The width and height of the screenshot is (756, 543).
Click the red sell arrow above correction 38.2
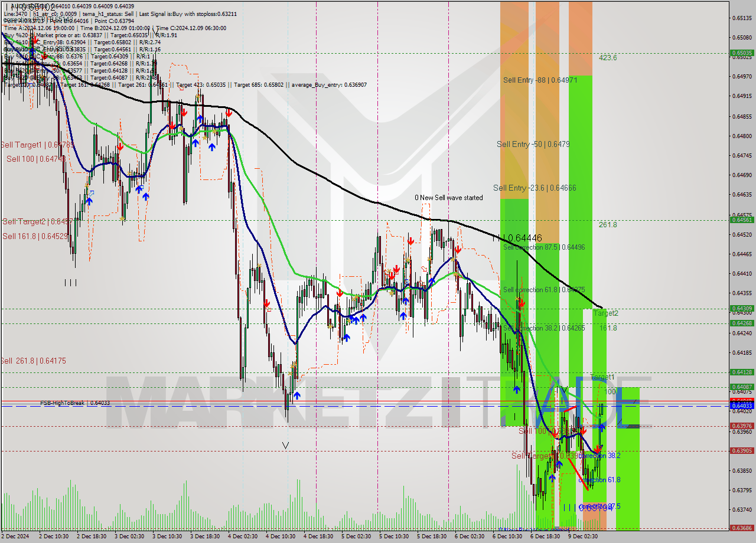597,449
